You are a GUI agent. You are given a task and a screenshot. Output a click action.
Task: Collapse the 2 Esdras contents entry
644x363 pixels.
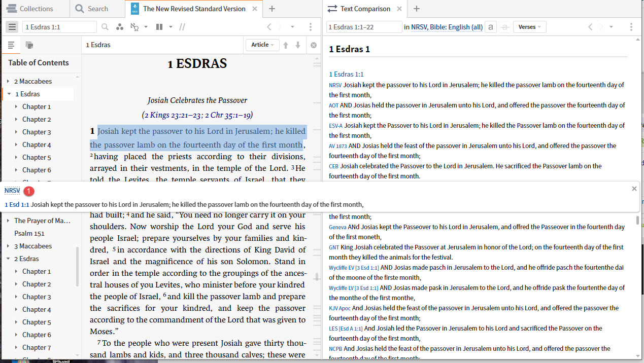(x=9, y=259)
